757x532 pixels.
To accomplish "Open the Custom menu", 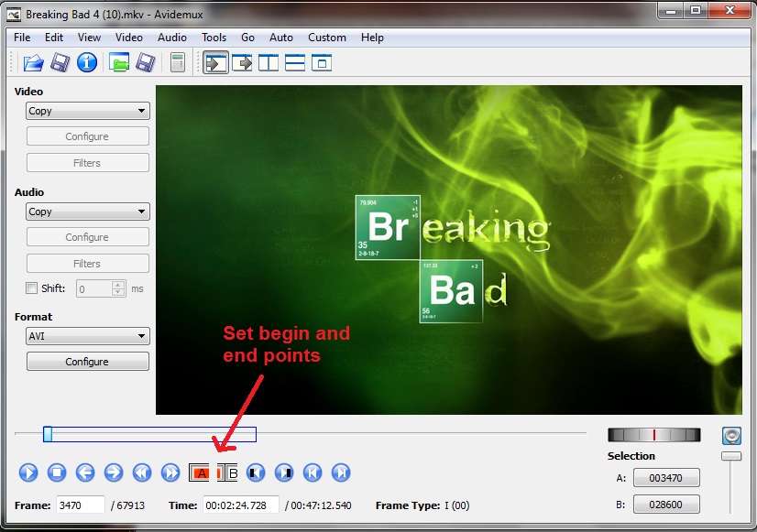I will click(x=327, y=38).
